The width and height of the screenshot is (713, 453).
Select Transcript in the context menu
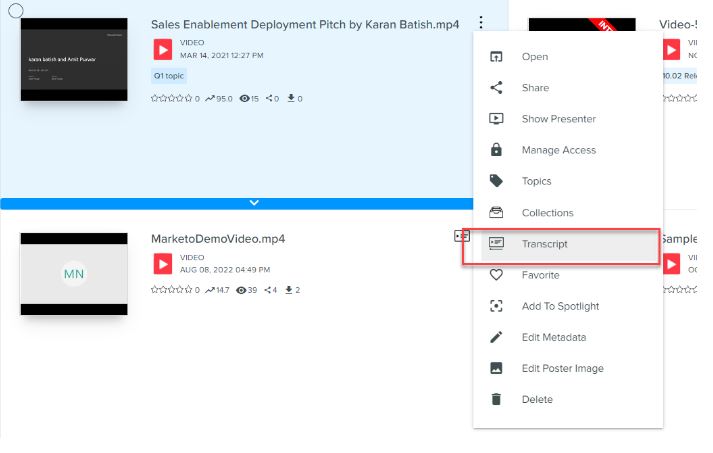[x=568, y=244]
